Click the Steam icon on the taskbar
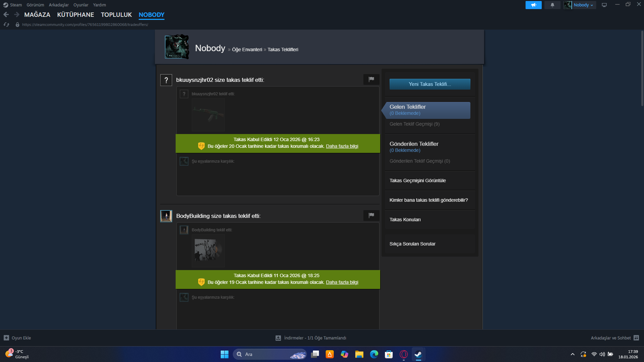644x362 pixels. click(419, 354)
